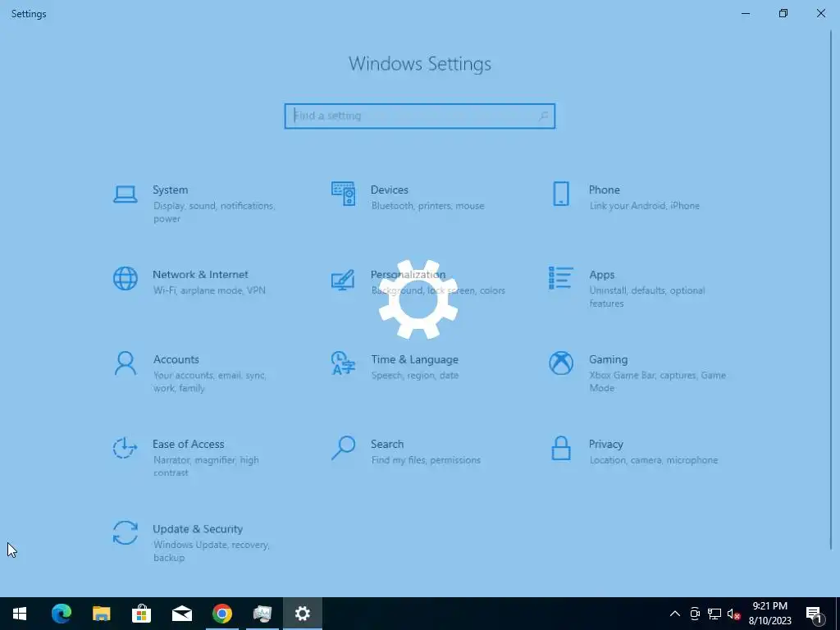This screenshot has height=630, width=840.
Task: Open the Accounts person icon
Action: point(126,363)
